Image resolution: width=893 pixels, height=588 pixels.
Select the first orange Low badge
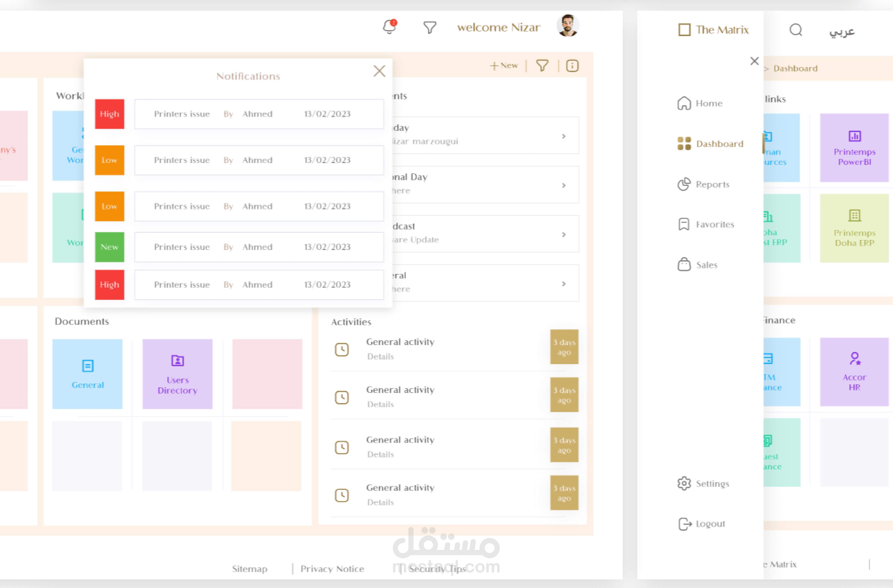tap(110, 160)
